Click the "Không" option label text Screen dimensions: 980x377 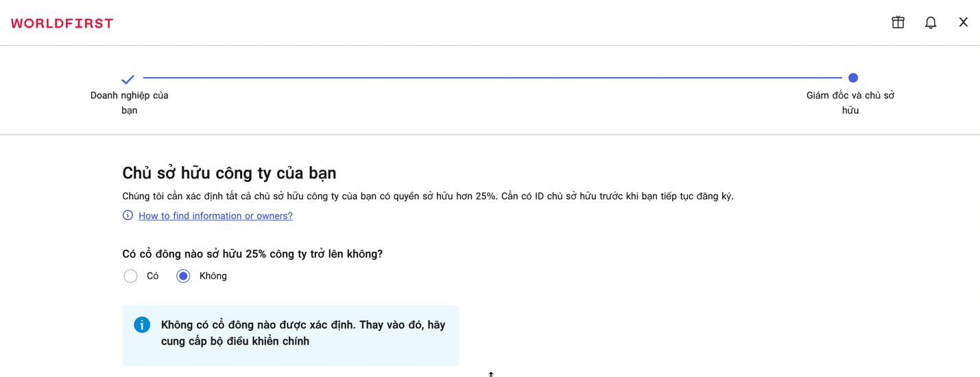tap(213, 276)
